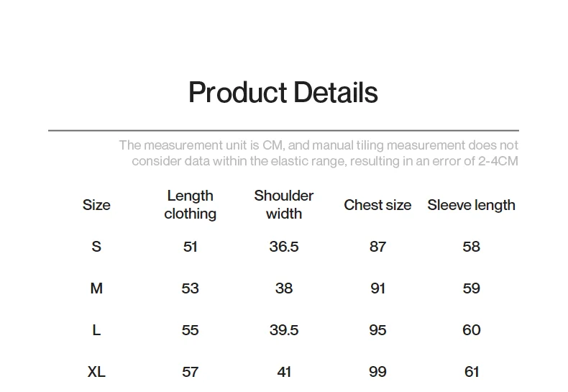Click the Shoulder width column header
Viewport: 568px width, 392px height.
(x=284, y=205)
